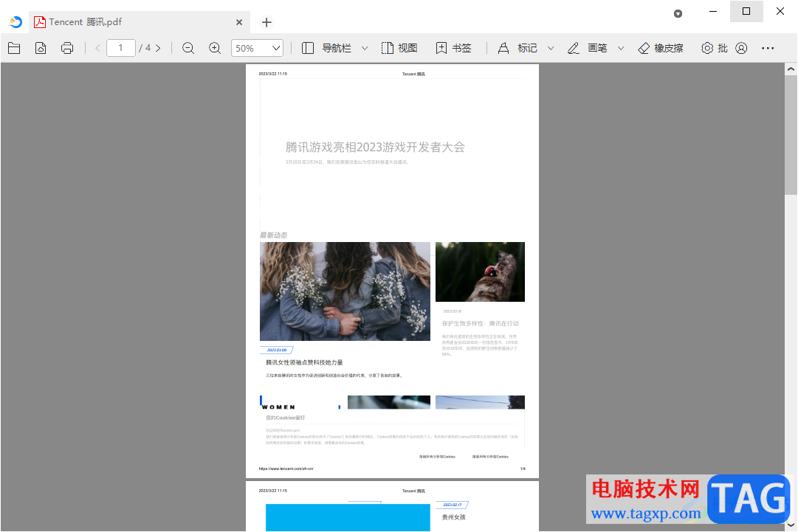Open the more options ellipsis menu
798x532 pixels.
click(768, 48)
